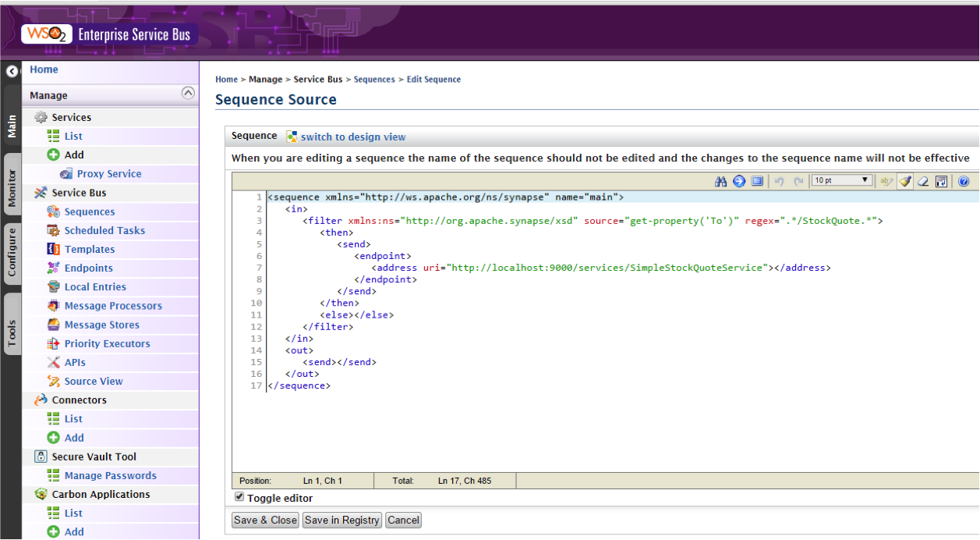
Task: Select the Tools vertical tab
Action: 12,325
